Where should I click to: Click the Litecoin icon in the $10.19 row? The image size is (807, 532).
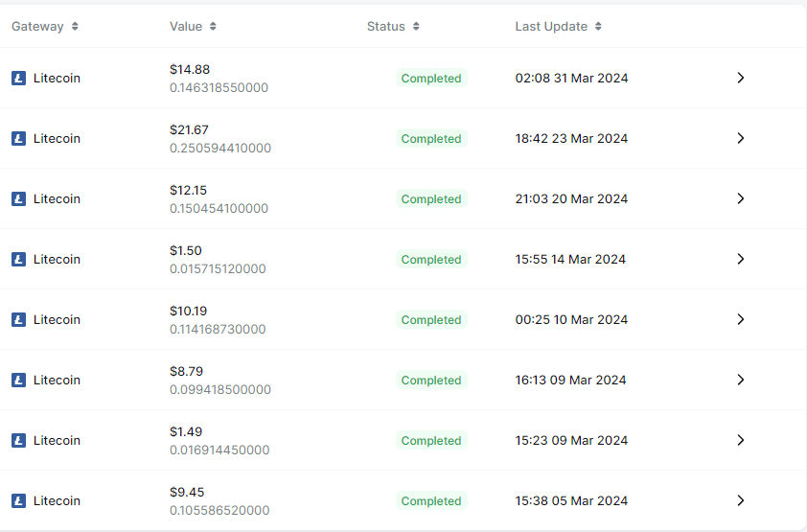tap(18, 320)
